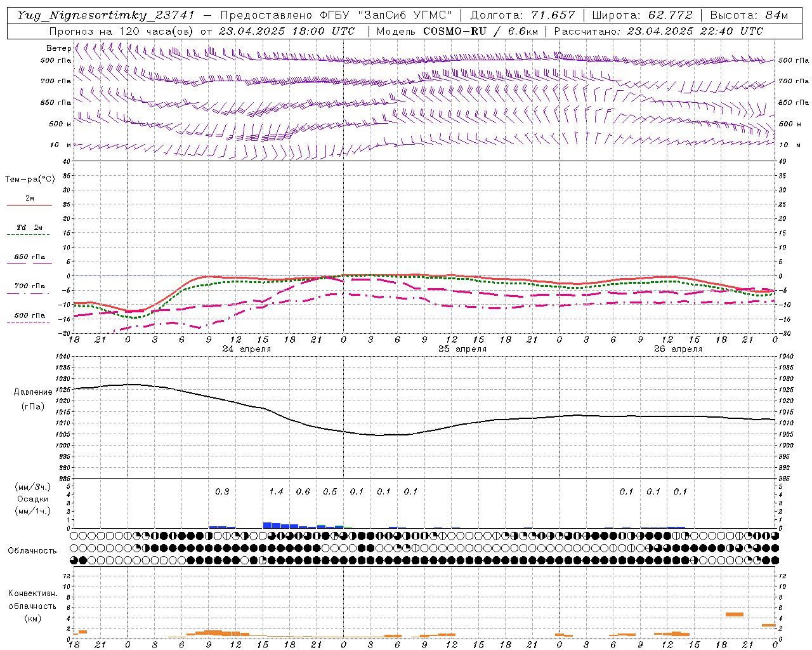Click the '25 апреля' date label

coord(462,349)
